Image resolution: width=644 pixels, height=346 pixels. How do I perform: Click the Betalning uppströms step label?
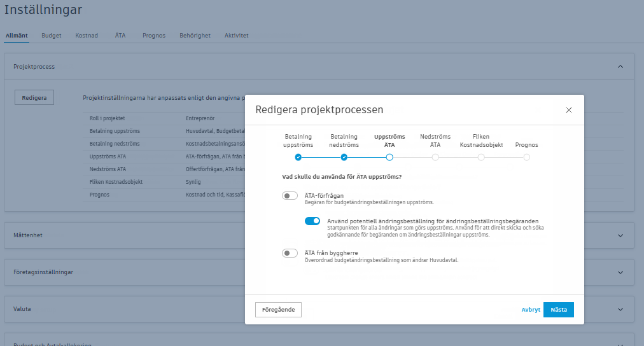coord(298,141)
